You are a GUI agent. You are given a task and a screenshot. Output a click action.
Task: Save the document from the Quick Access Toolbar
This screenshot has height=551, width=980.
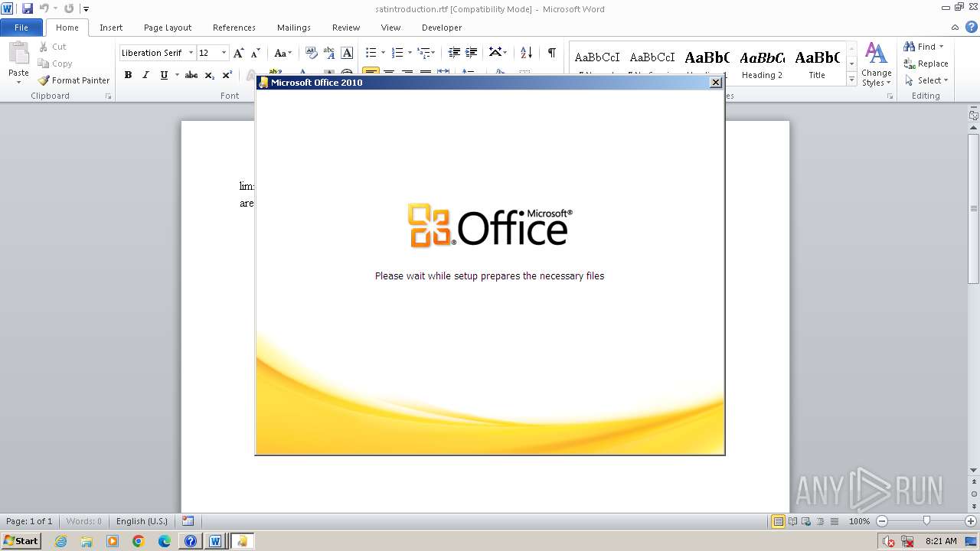pyautogui.click(x=28, y=8)
